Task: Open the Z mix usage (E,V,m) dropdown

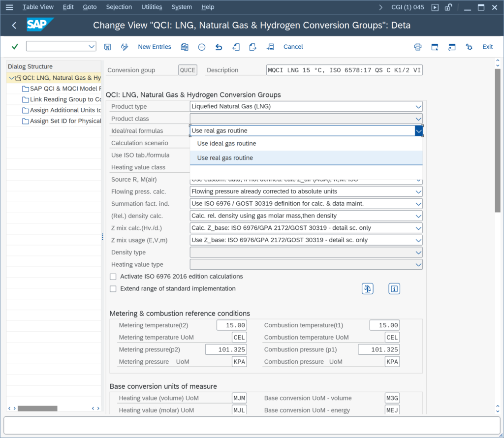Action: [418, 240]
